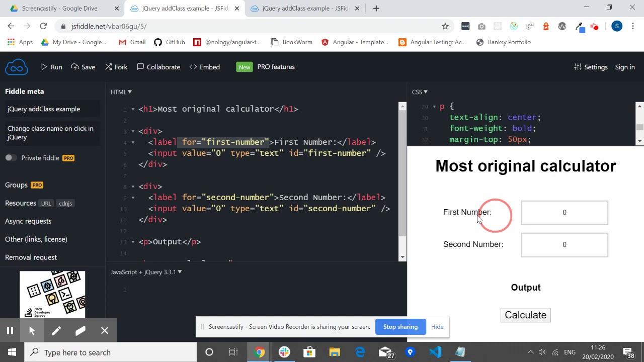
Task: Edit the fiddle description field
Action: [52, 133]
